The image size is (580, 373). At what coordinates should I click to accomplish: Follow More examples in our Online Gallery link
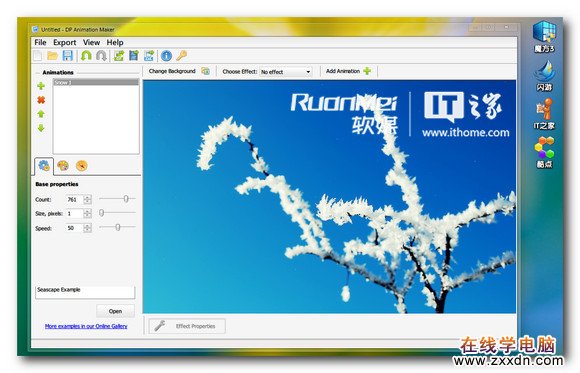(86, 326)
